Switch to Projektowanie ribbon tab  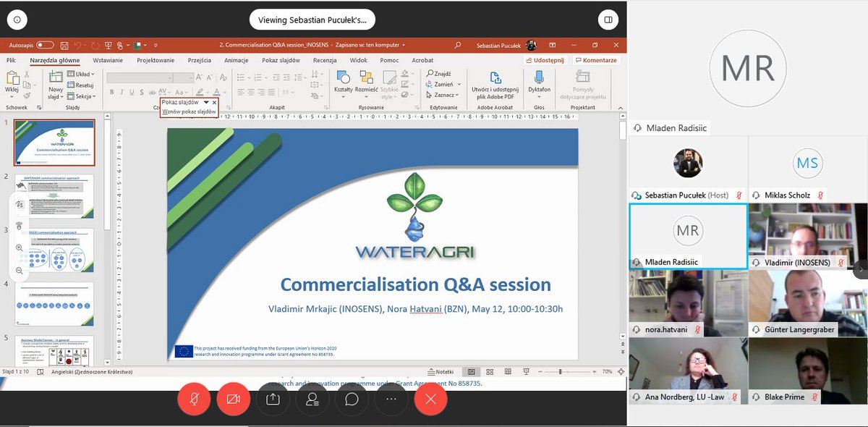[156, 61]
